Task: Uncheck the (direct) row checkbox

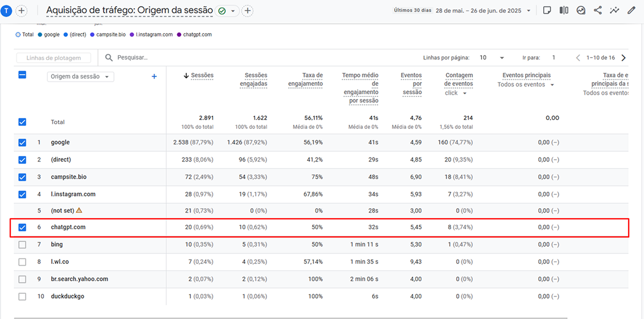Action: [x=23, y=160]
